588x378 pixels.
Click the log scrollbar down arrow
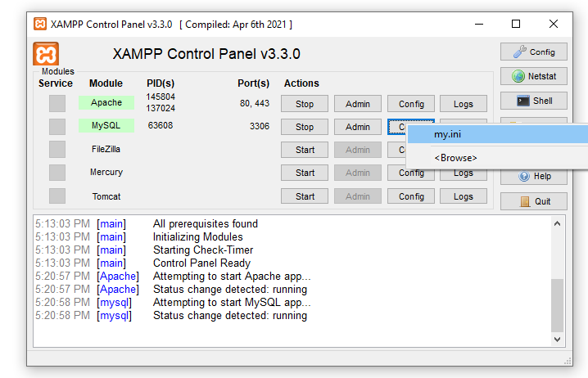tap(557, 339)
